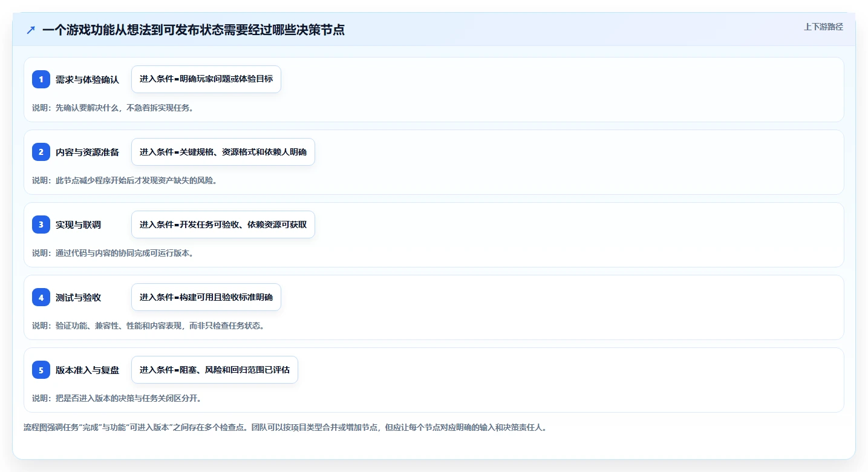Click the 上下游路径 label
Viewport: 868px width, 472px height.
(823, 27)
